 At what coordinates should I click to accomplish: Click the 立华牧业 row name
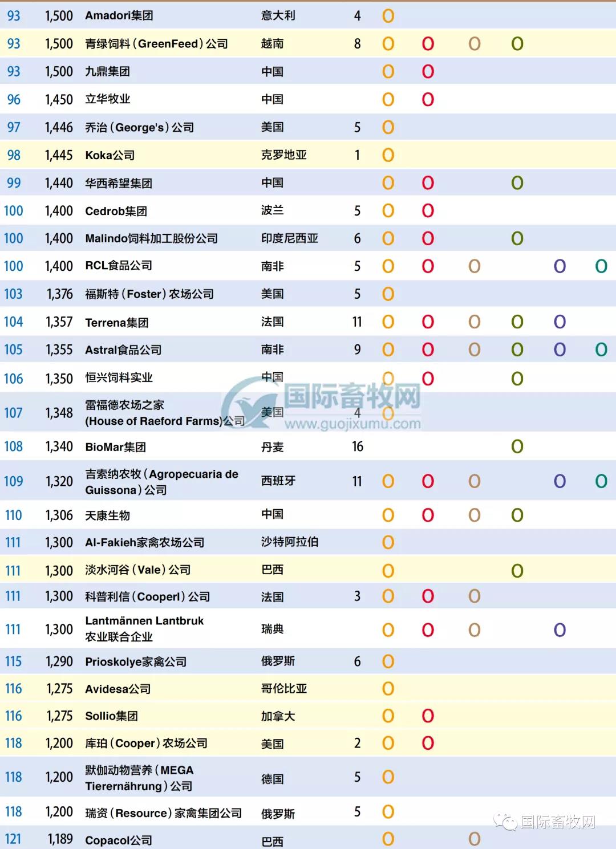pos(108,99)
